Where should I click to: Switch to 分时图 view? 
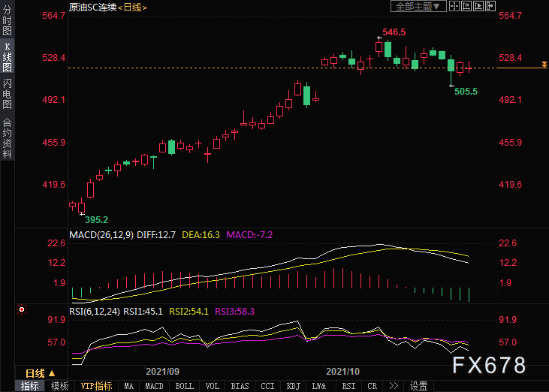(x=7, y=20)
